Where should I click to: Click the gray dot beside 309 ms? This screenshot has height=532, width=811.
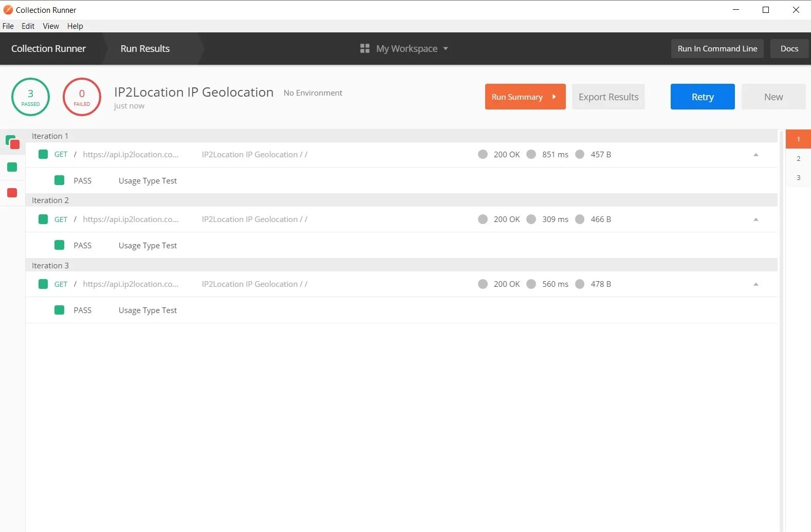click(531, 219)
